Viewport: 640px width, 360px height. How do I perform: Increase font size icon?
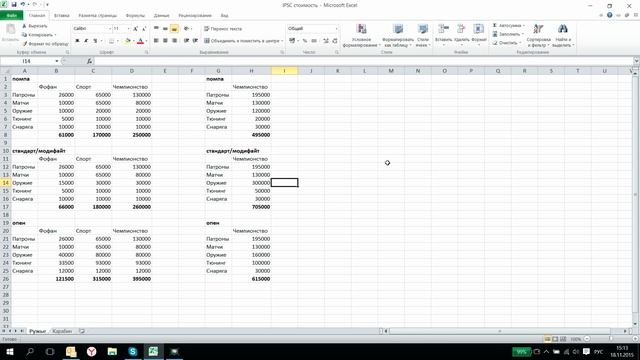[x=136, y=29]
